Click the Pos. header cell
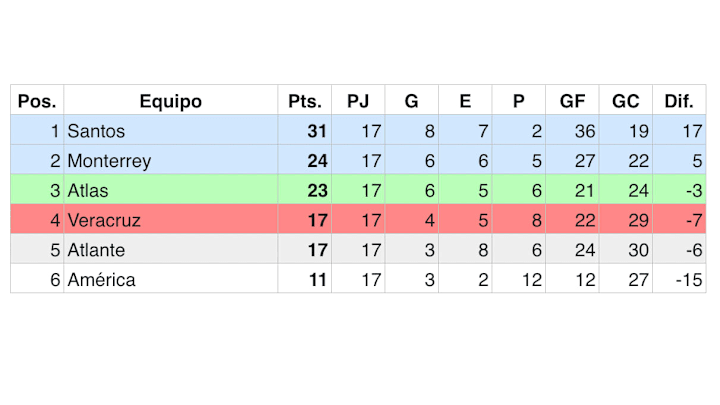 (37, 101)
